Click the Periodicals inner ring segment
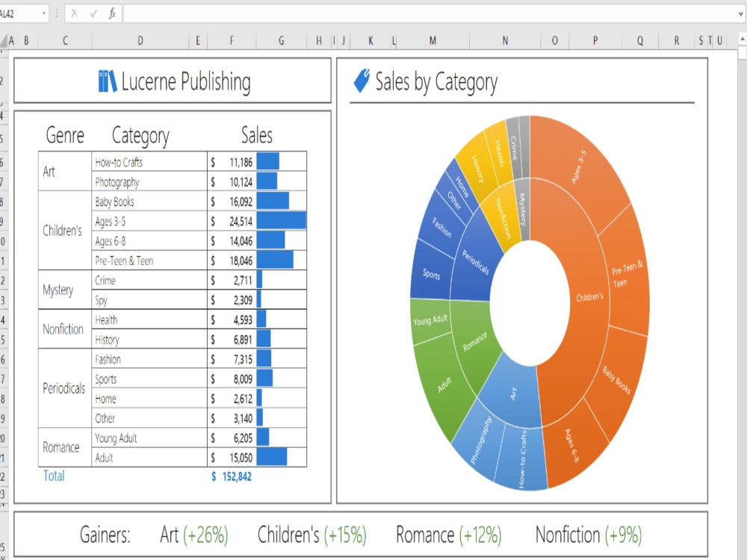The height and width of the screenshot is (560, 747). (x=475, y=262)
